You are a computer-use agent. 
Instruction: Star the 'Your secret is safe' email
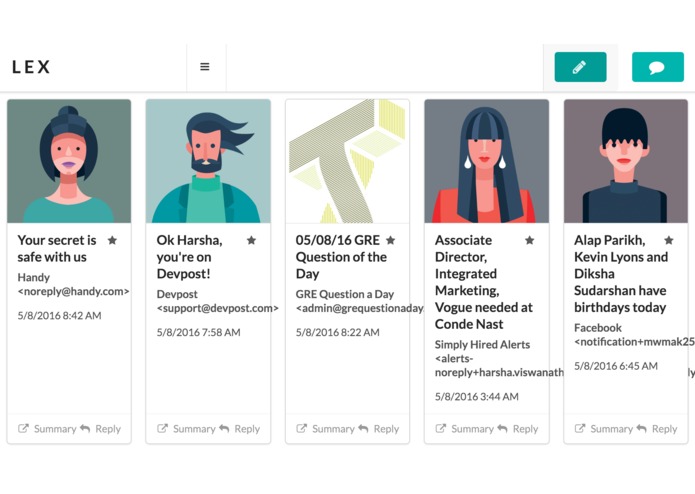(x=113, y=240)
